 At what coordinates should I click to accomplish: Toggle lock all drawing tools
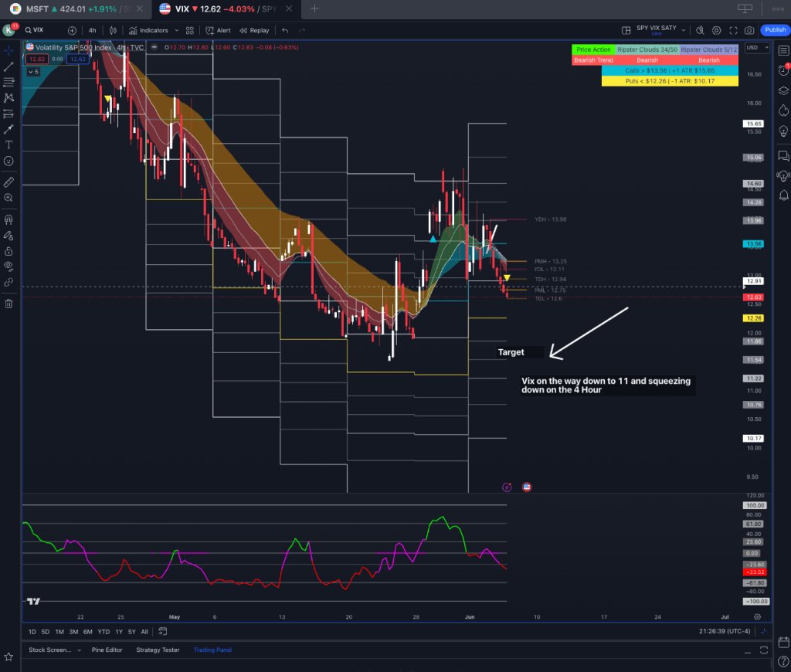click(8, 251)
